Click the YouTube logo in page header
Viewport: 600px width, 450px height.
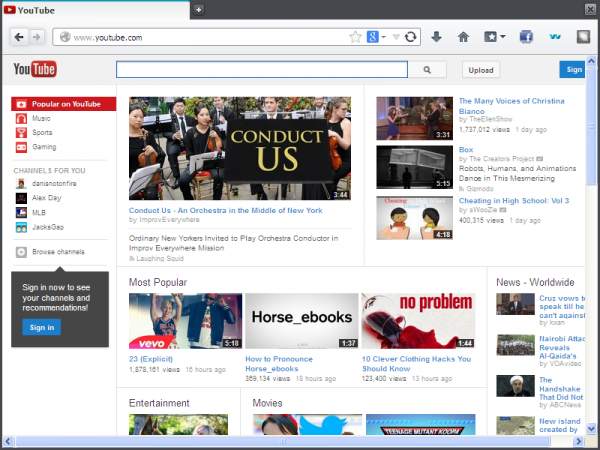tap(34, 70)
